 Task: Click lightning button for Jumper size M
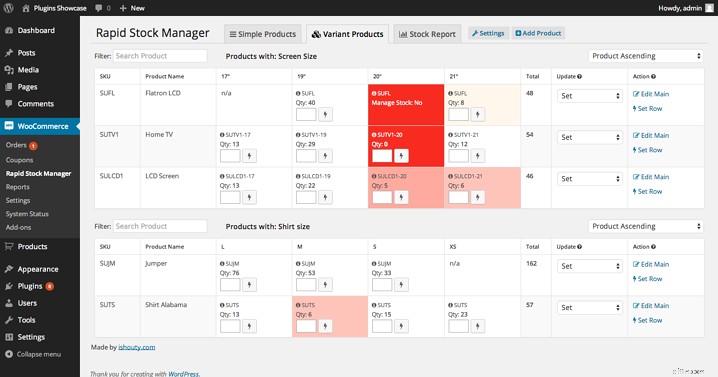click(325, 284)
